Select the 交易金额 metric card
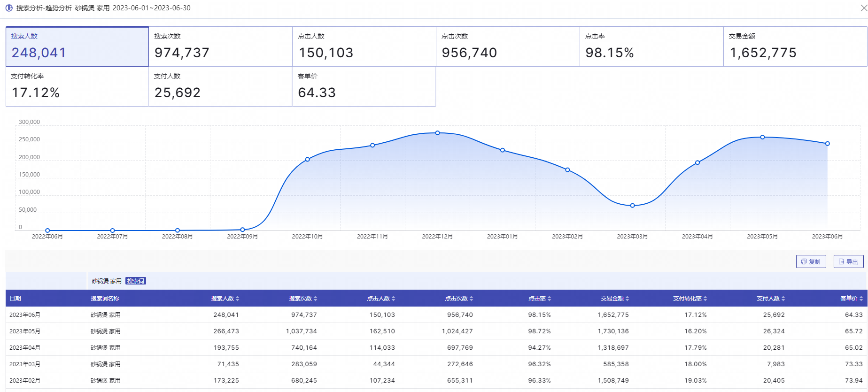This screenshot has height=392, width=868. pos(795,46)
